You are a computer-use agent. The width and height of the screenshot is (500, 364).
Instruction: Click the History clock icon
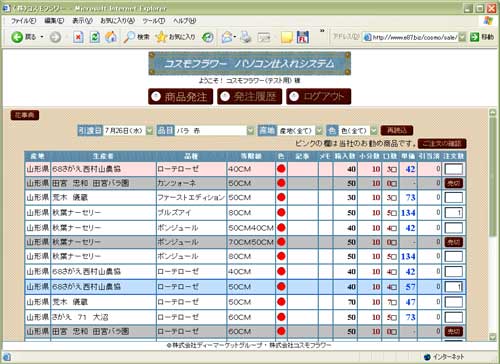[208, 37]
